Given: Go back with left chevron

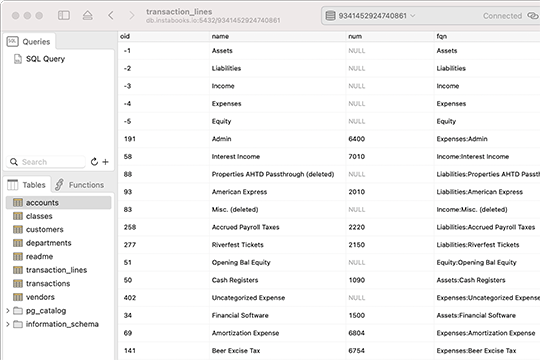Looking at the screenshot, I should click(111, 16).
